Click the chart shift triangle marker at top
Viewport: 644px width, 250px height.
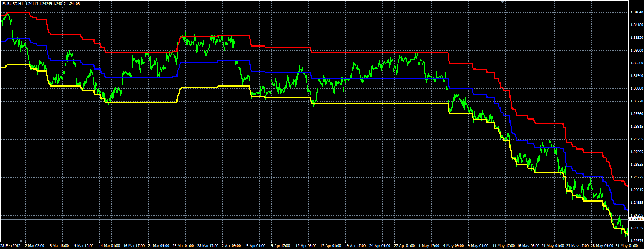[x=502, y=2]
